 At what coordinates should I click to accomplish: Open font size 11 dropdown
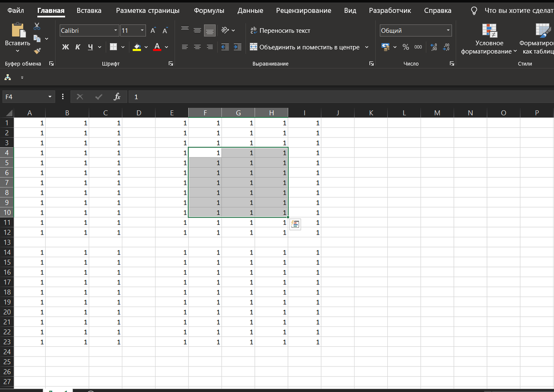coord(142,30)
